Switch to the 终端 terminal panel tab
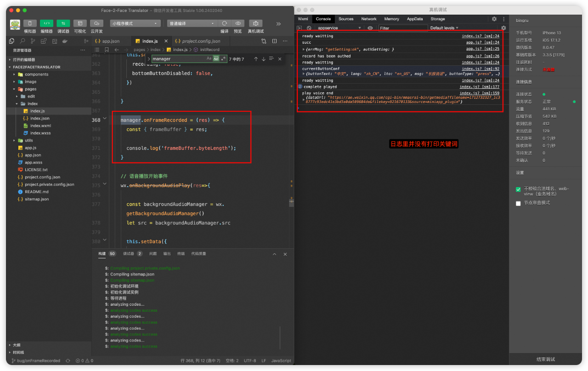588x371 pixels. click(181, 254)
